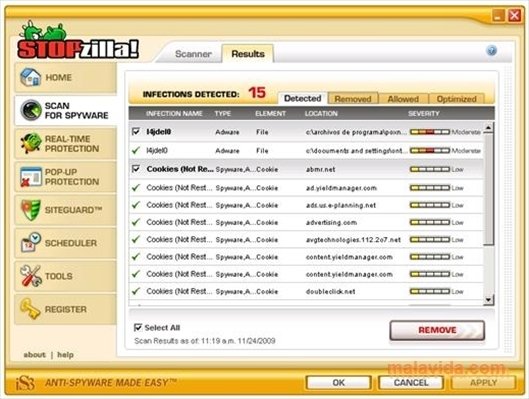This screenshot has width=529, height=399.
Task: Open the about link
Action: (x=34, y=354)
